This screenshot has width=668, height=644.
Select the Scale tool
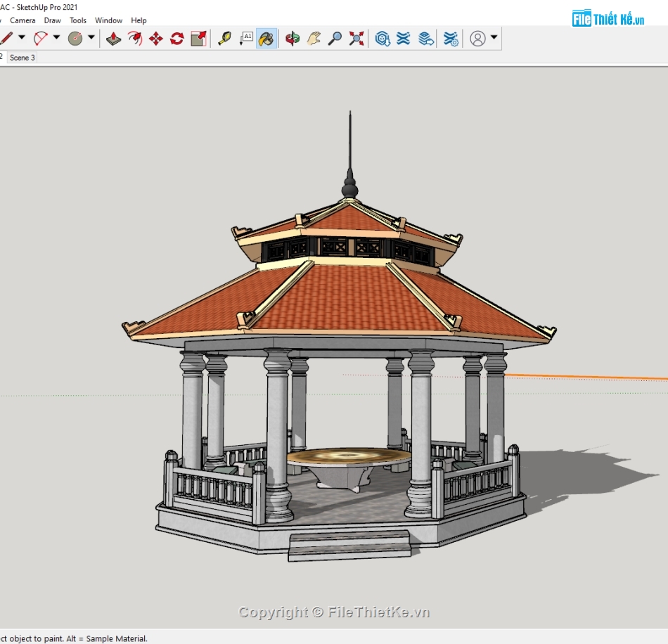pyautogui.click(x=198, y=39)
